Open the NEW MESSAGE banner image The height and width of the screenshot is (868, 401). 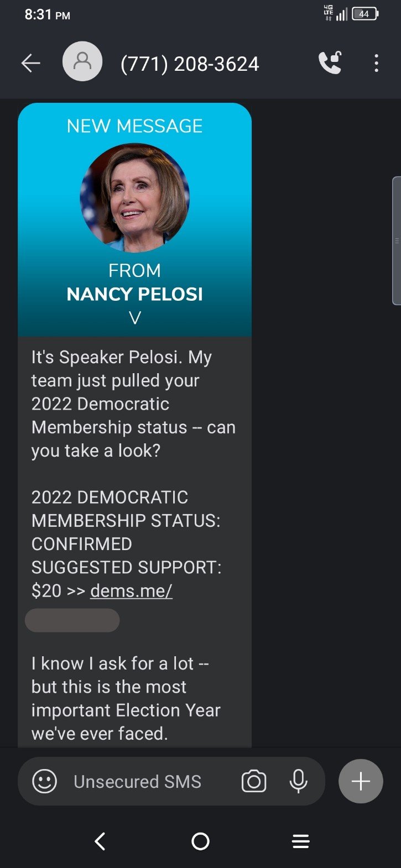(x=135, y=219)
